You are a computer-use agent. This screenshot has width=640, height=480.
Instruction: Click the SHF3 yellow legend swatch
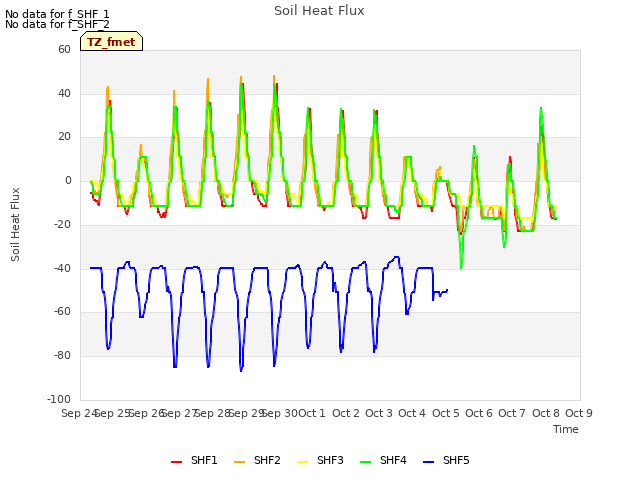click(x=302, y=462)
